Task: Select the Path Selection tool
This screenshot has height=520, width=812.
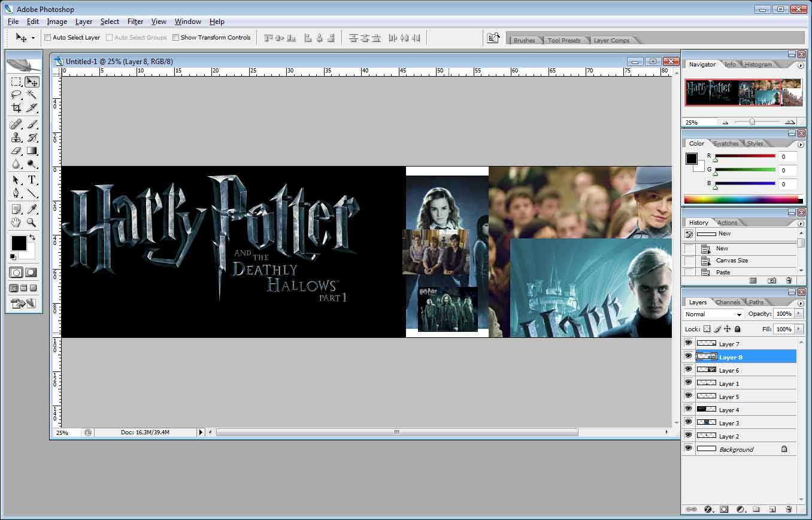Action: point(17,180)
